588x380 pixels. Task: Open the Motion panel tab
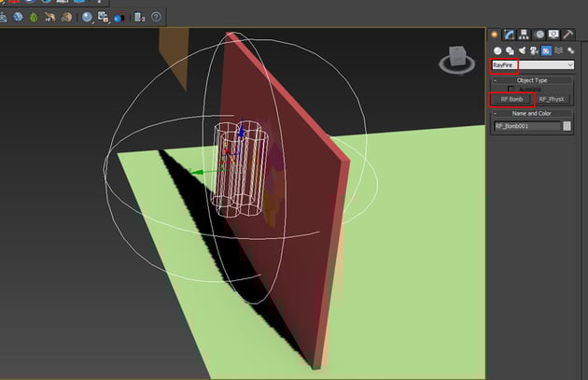[x=539, y=35]
